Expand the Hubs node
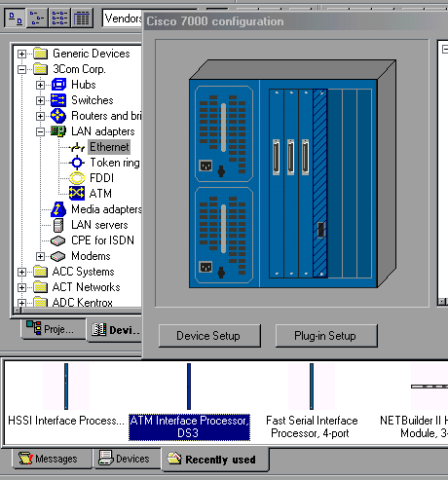 (40, 85)
